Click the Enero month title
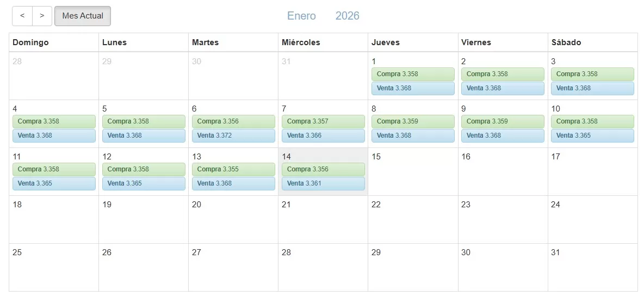 point(301,16)
